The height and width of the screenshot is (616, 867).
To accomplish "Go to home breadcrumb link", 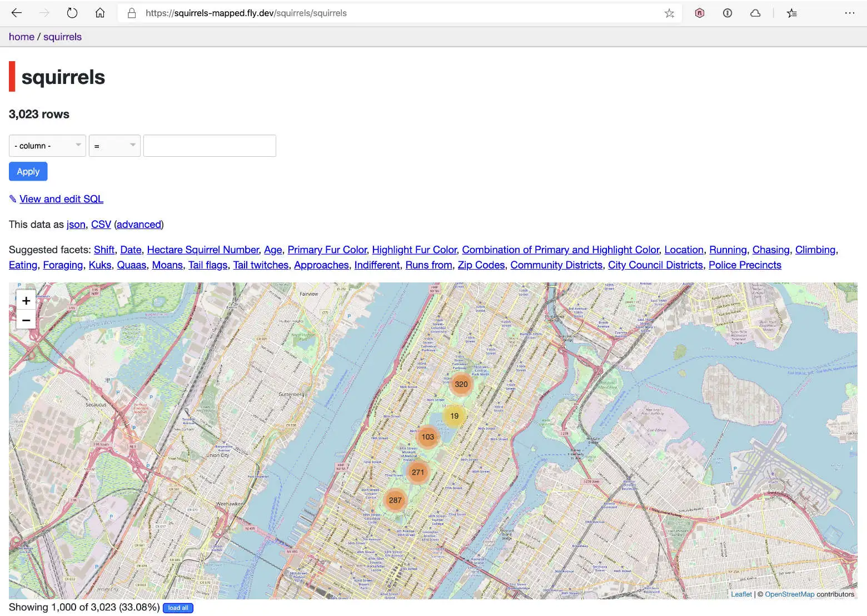I will point(22,37).
